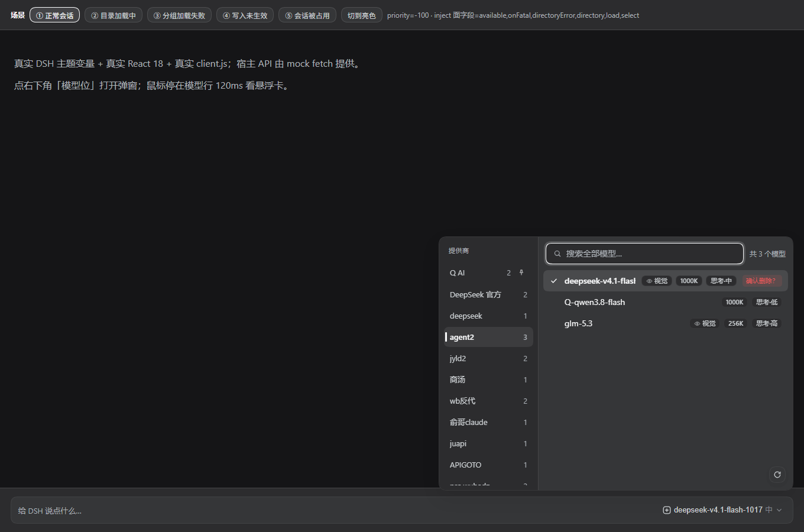Focus the 搜索全部模型 search field

click(x=644, y=254)
